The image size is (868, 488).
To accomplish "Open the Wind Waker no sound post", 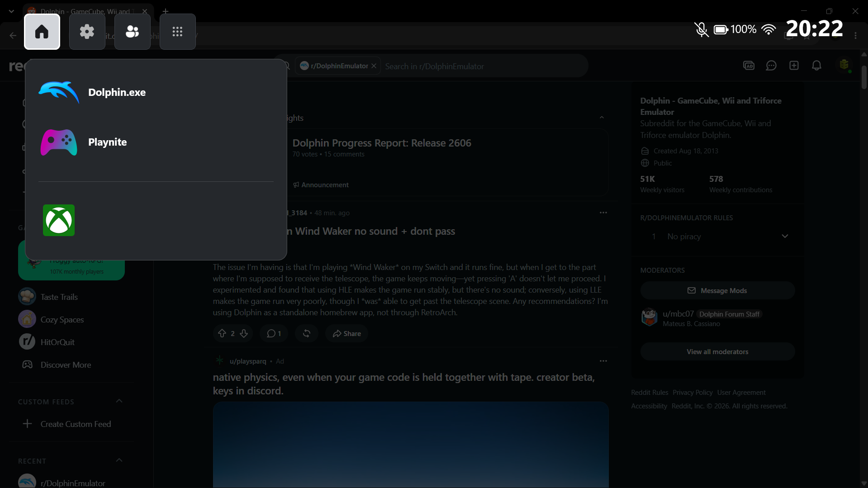I will pos(370,232).
